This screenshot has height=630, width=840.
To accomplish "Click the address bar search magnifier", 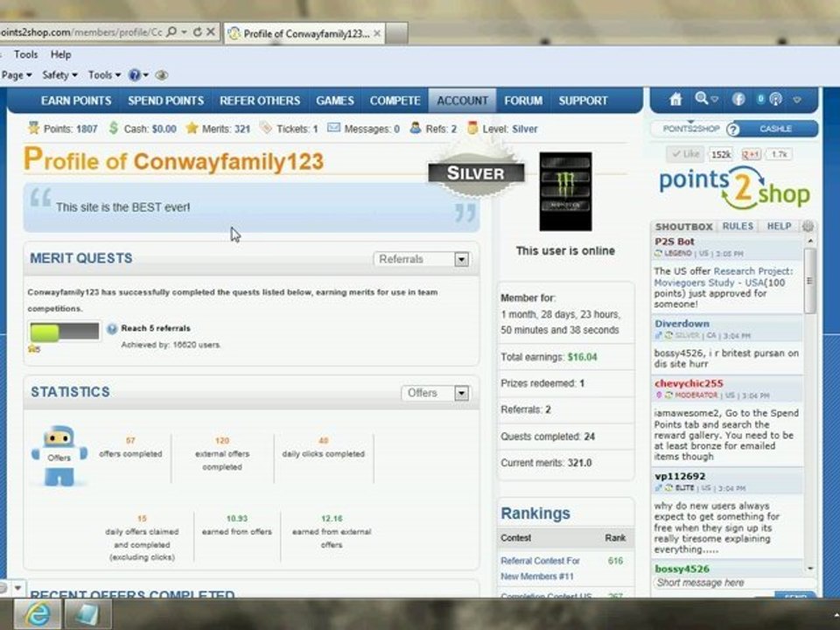I will [171, 32].
